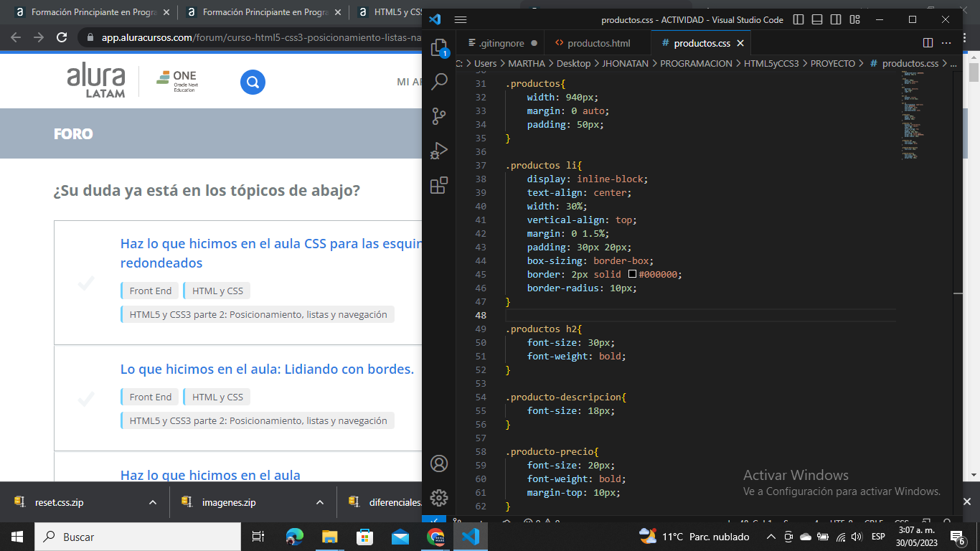The image size is (980, 551).
Task: Open the Windows notification center
Action: point(957,537)
